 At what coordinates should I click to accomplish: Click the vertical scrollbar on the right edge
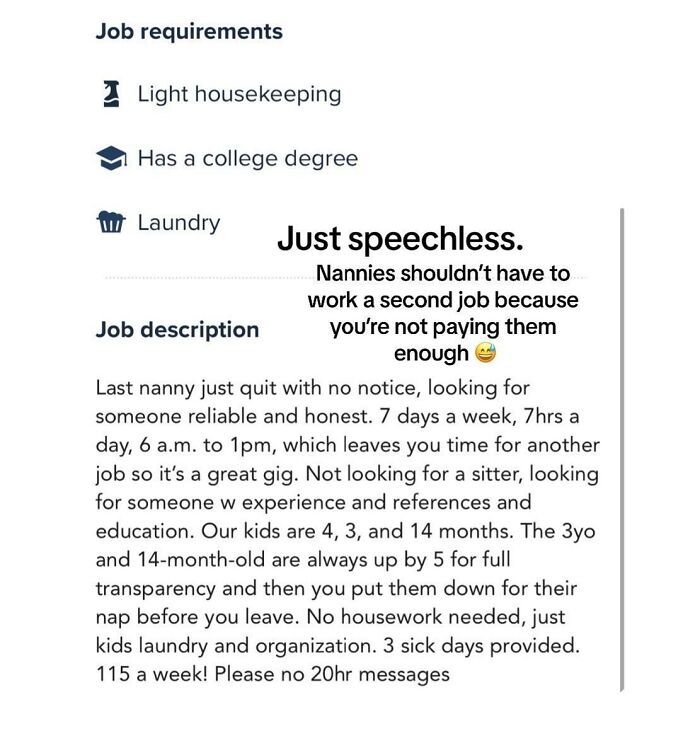[622, 450]
